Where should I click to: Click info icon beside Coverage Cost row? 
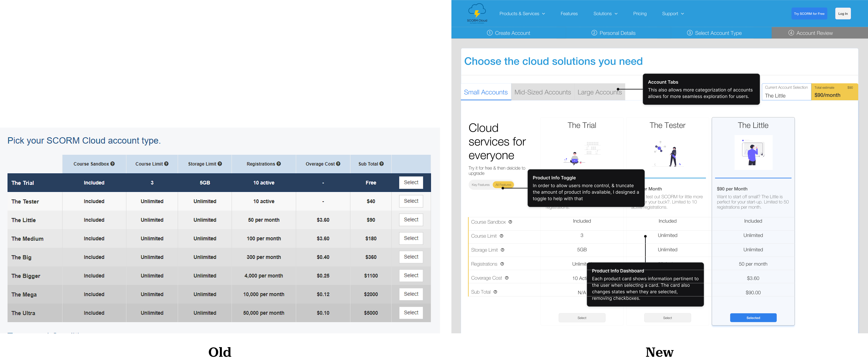506,278
